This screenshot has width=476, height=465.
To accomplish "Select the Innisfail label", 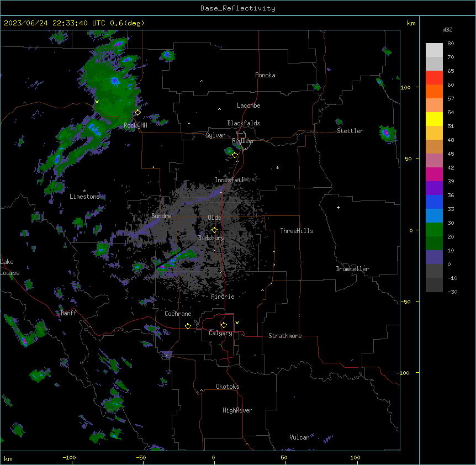I will [x=229, y=180].
